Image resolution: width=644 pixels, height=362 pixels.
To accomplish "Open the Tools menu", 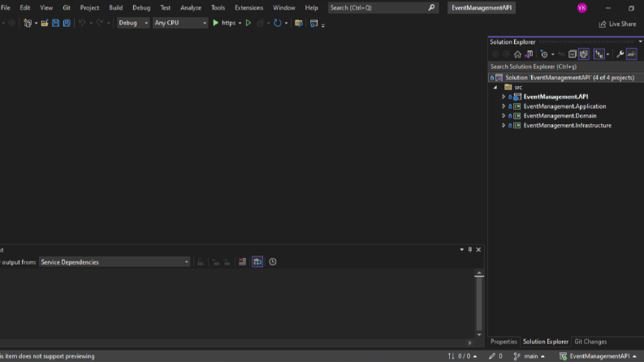I will click(x=218, y=8).
